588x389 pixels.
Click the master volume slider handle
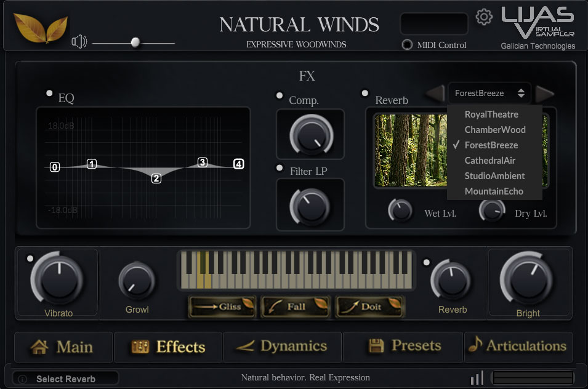tap(135, 42)
